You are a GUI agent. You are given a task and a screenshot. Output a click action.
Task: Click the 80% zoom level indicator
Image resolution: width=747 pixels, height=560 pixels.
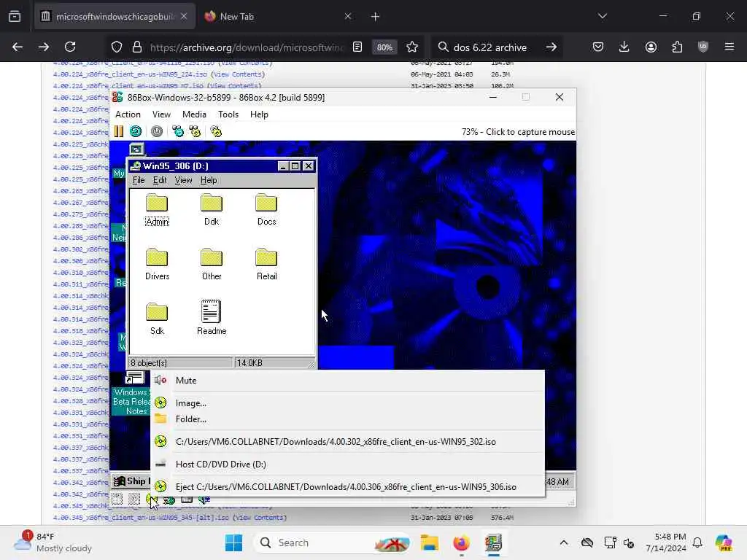tap(384, 47)
